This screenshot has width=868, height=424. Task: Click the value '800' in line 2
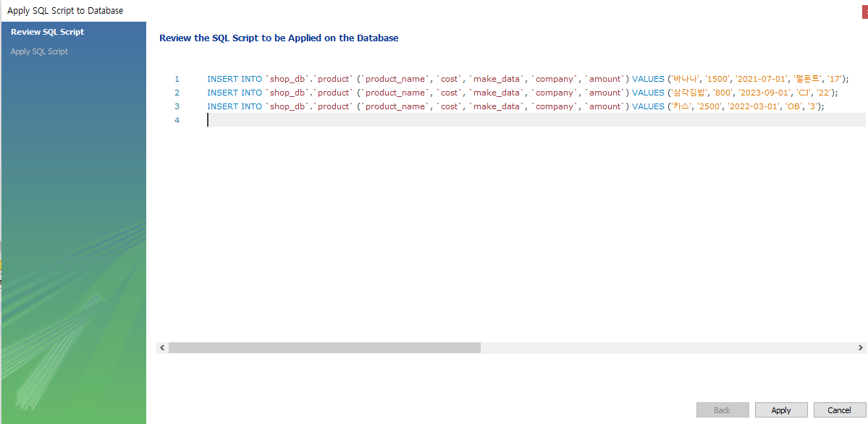tap(723, 93)
